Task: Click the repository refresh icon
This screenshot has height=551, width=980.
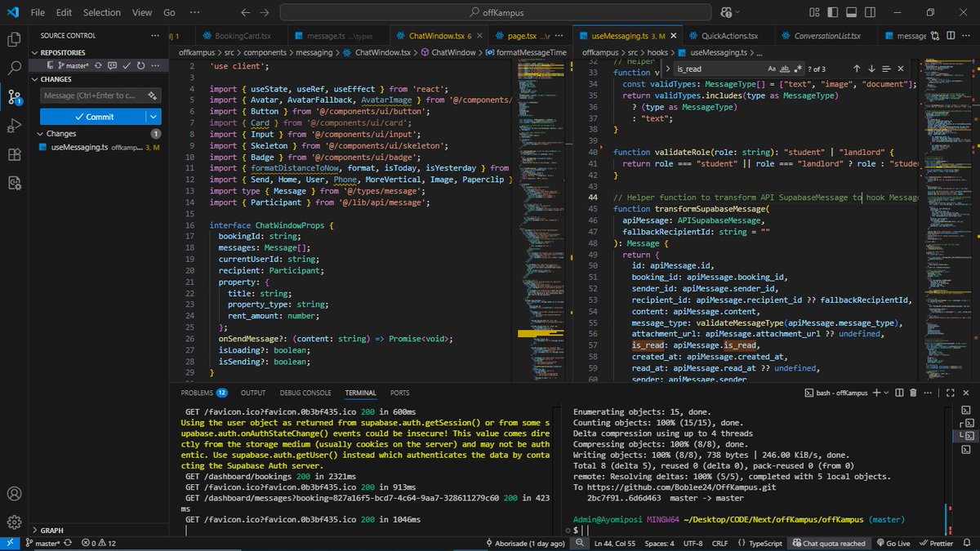Action: [140, 65]
